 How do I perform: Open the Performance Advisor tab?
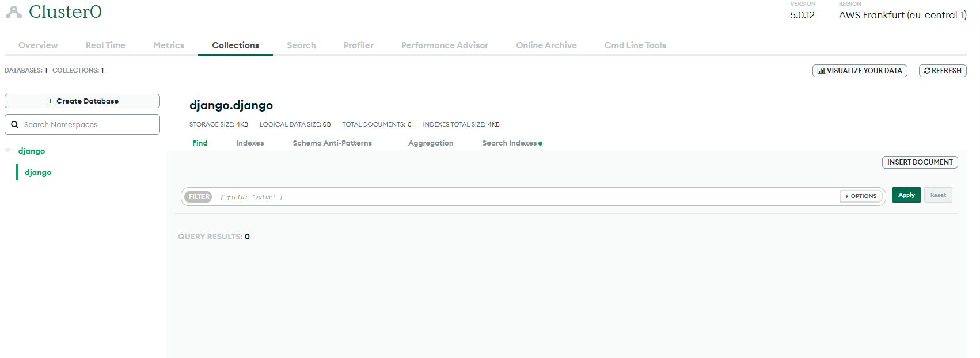445,45
